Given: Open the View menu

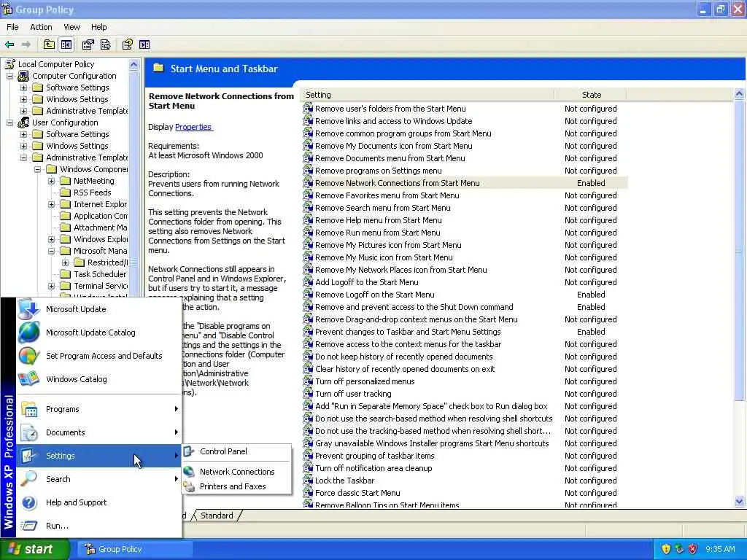Looking at the screenshot, I should coord(71,27).
